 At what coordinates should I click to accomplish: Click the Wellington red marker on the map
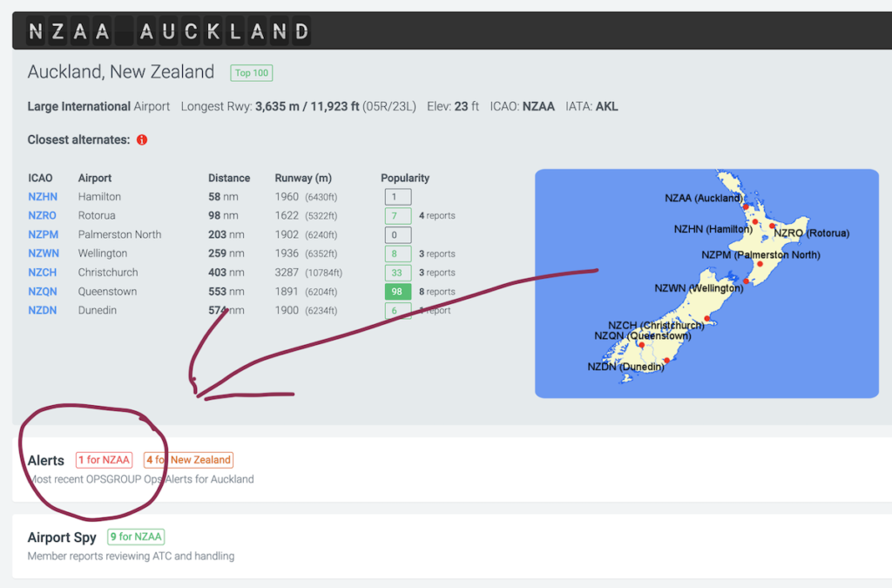746,281
